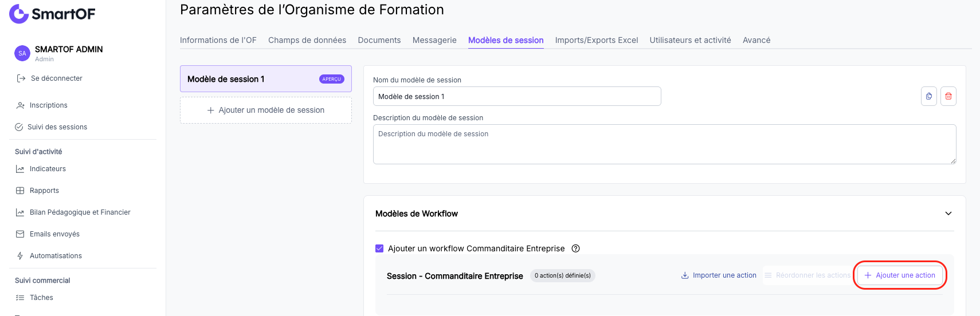Click the Bilan Pédagogique chart icon

pyautogui.click(x=20, y=212)
